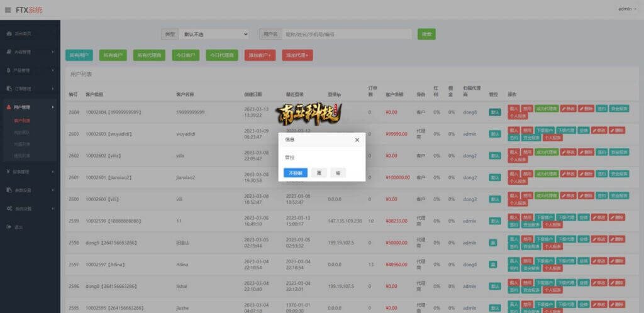Open the admin account dropdown

(x=627, y=9)
